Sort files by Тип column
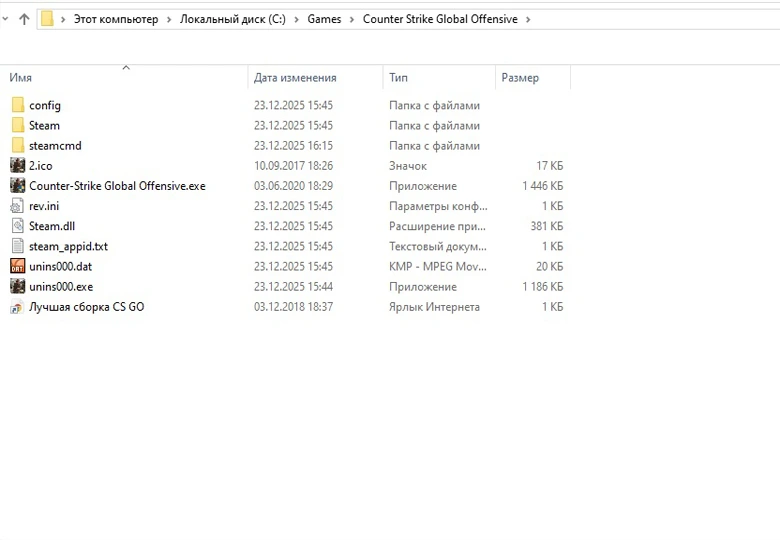 398,78
